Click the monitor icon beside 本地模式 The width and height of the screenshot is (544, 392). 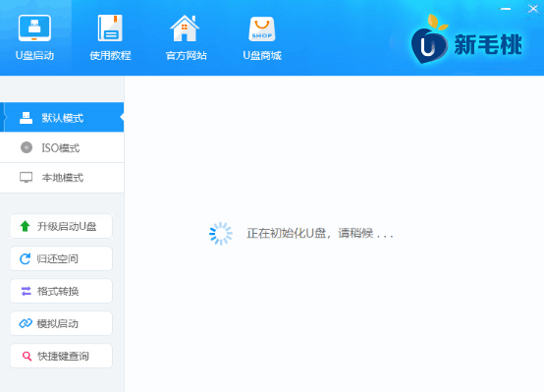[x=26, y=178]
